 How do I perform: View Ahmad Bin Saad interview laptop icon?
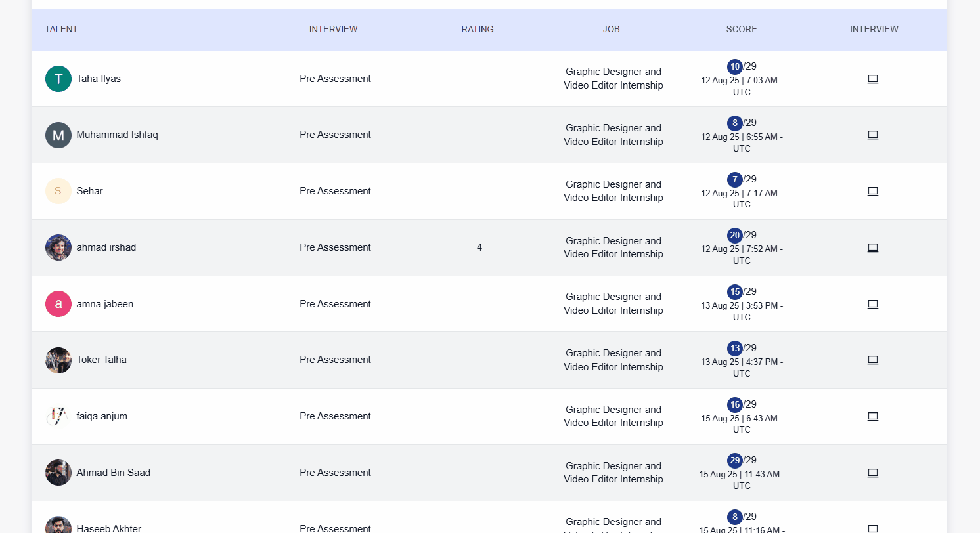point(872,473)
